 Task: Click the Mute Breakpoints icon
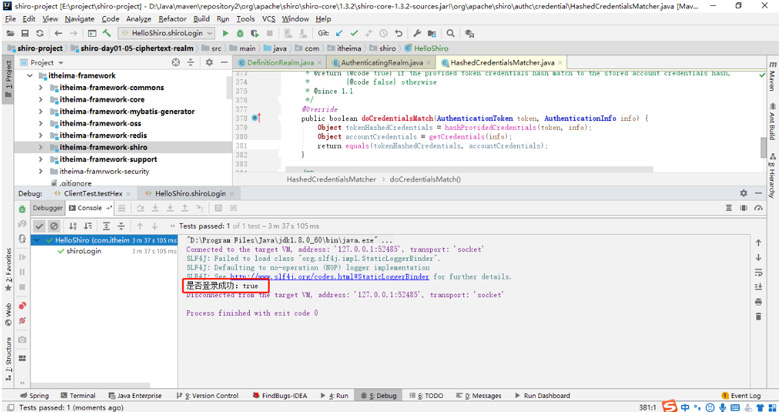pyautogui.click(x=22, y=321)
